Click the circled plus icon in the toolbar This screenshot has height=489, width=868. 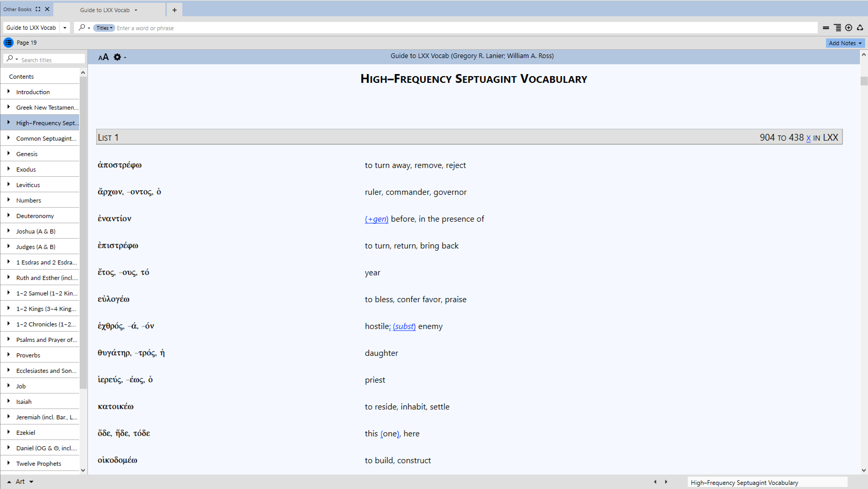(x=848, y=28)
